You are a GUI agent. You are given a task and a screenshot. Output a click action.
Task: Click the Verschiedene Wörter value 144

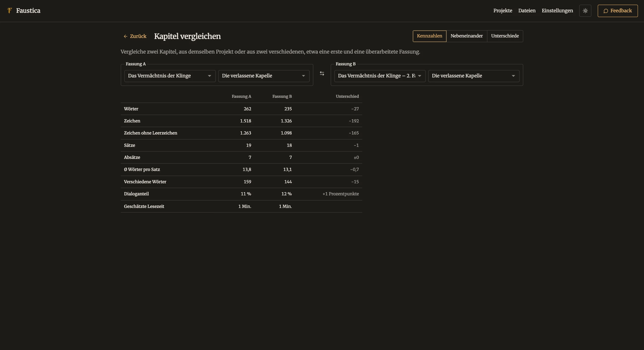click(x=288, y=182)
